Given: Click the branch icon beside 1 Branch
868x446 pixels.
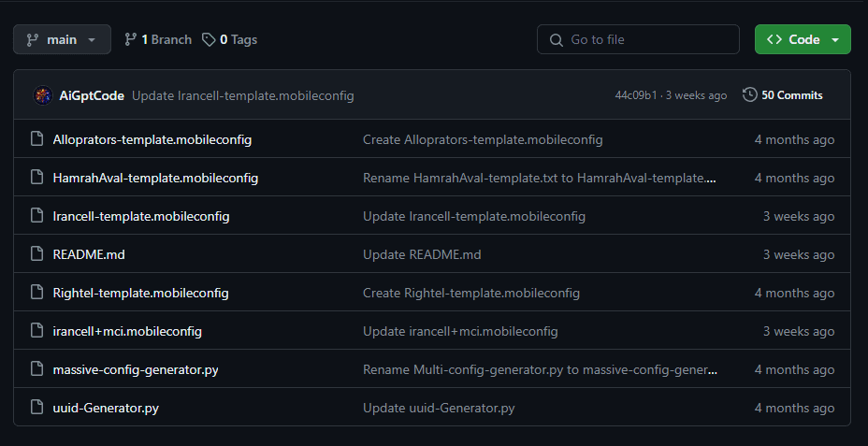Looking at the screenshot, I should pyautogui.click(x=131, y=40).
